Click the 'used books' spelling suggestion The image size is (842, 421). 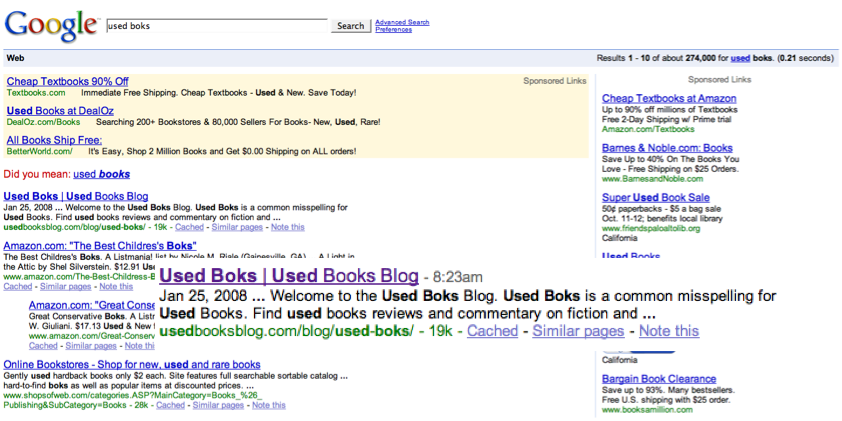[x=101, y=175]
